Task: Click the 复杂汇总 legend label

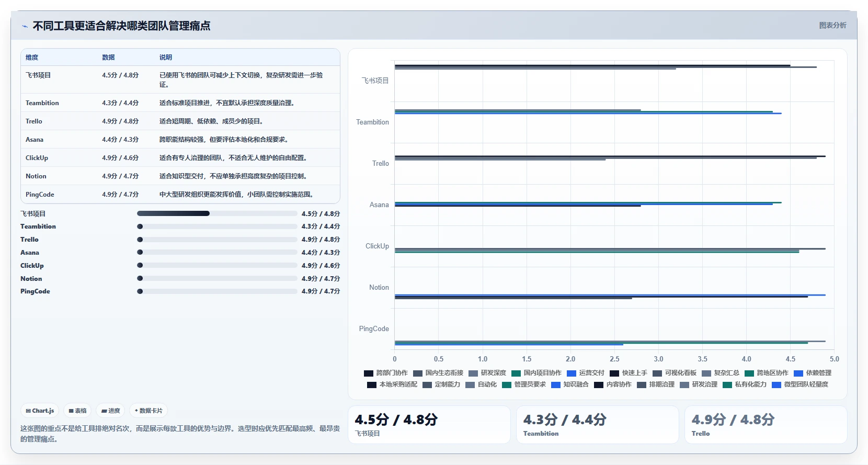Action: (x=727, y=373)
